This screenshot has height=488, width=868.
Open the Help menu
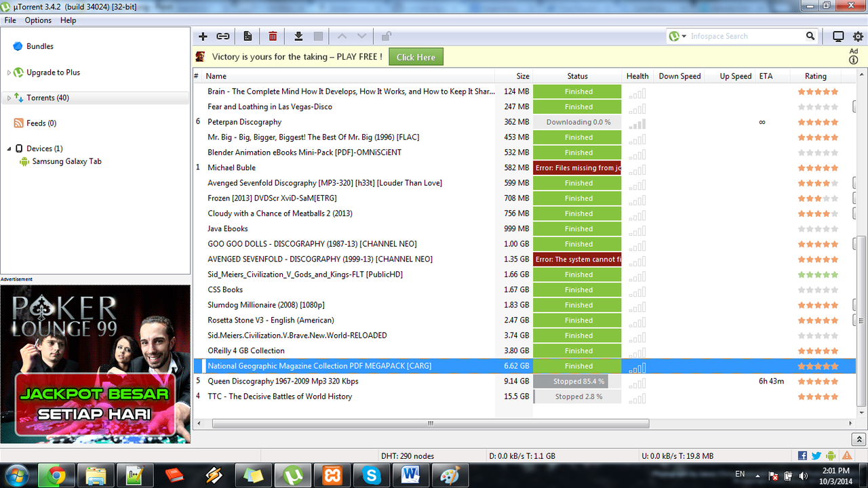[68, 20]
